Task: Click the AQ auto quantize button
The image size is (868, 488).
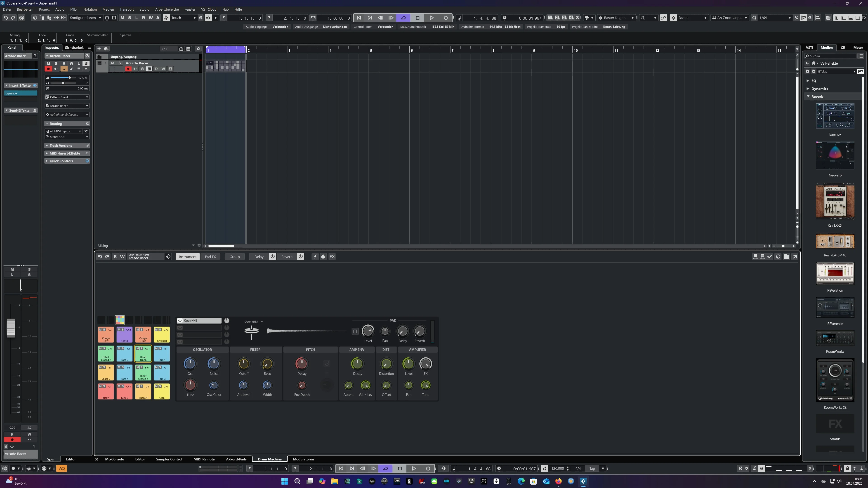Action: click(x=62, y=469)
